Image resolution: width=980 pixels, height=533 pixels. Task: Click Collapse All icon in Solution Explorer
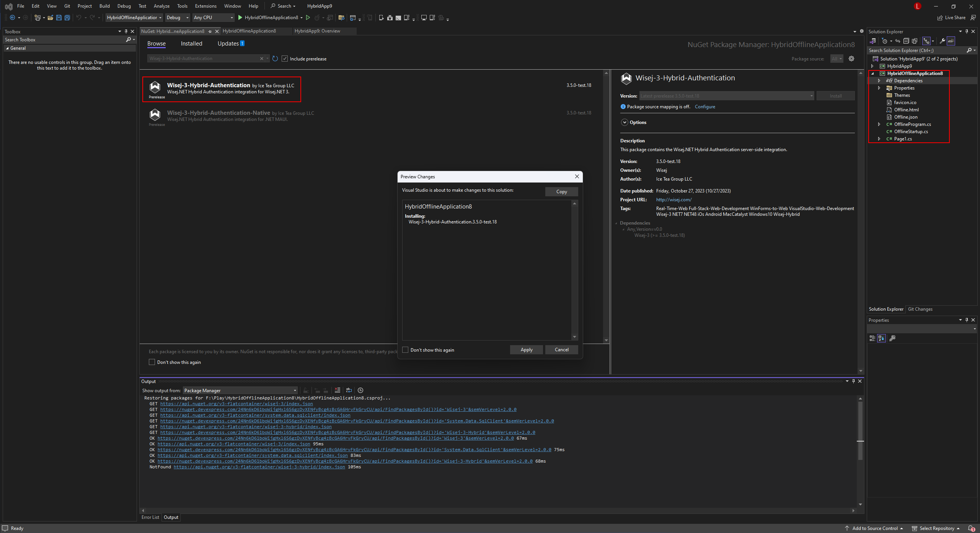(906, 41)
